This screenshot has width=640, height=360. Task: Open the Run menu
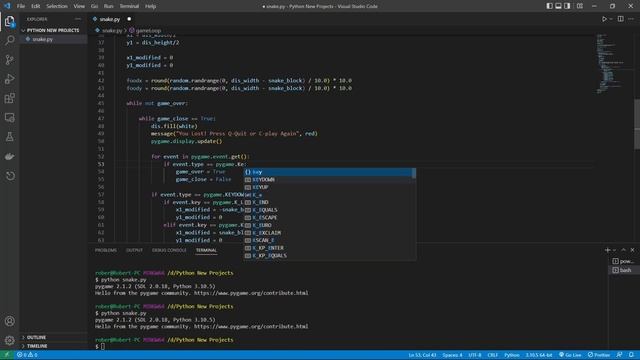point(108,6)
